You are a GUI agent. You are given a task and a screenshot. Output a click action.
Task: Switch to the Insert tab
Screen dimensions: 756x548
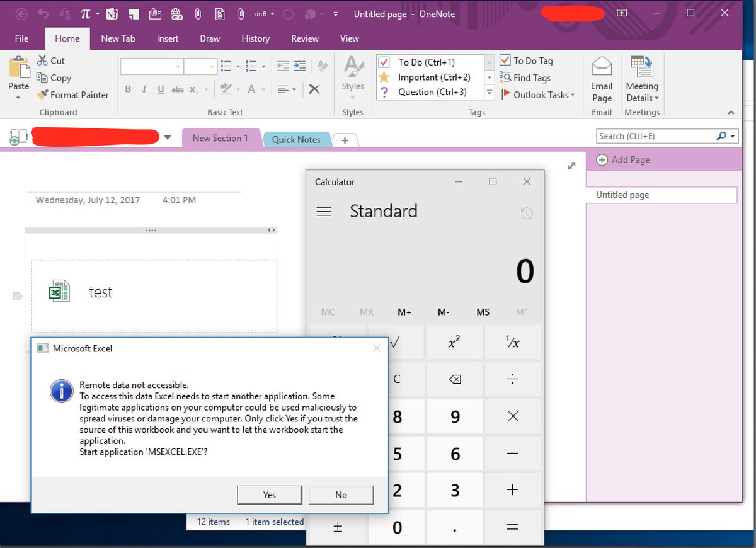[168, 38]
